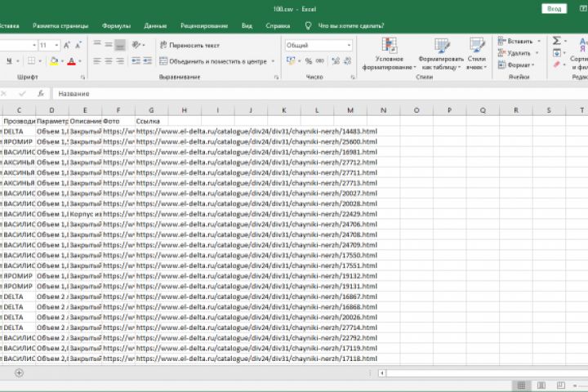Open the 'Формулы' tab
This screenshot has width=588, height=392.
tap(116, 26)
